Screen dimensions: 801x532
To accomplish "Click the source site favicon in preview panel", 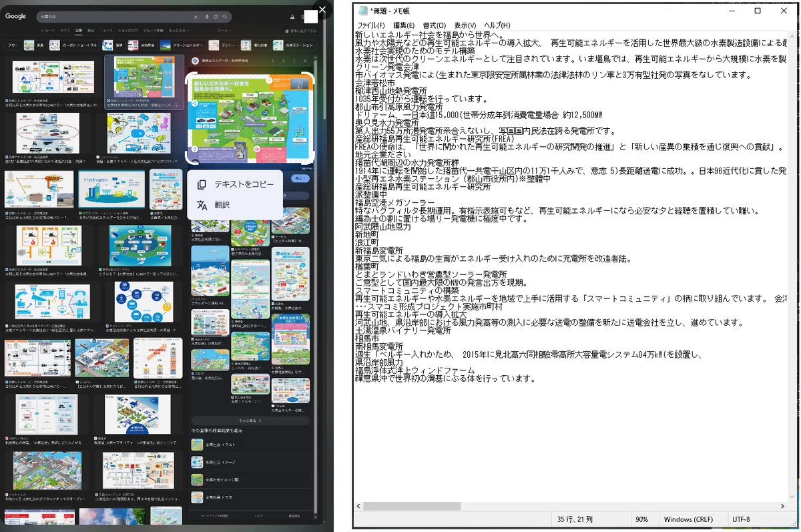I will coord(195,61).
